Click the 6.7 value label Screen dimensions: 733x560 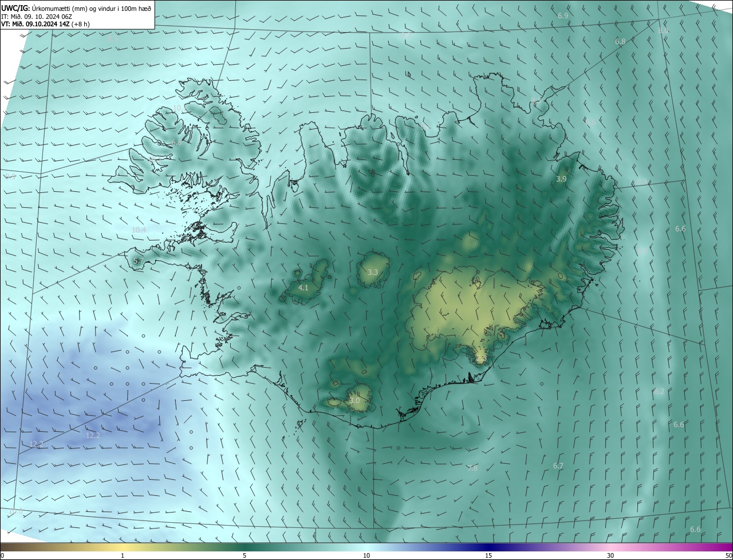coord(558,466)
